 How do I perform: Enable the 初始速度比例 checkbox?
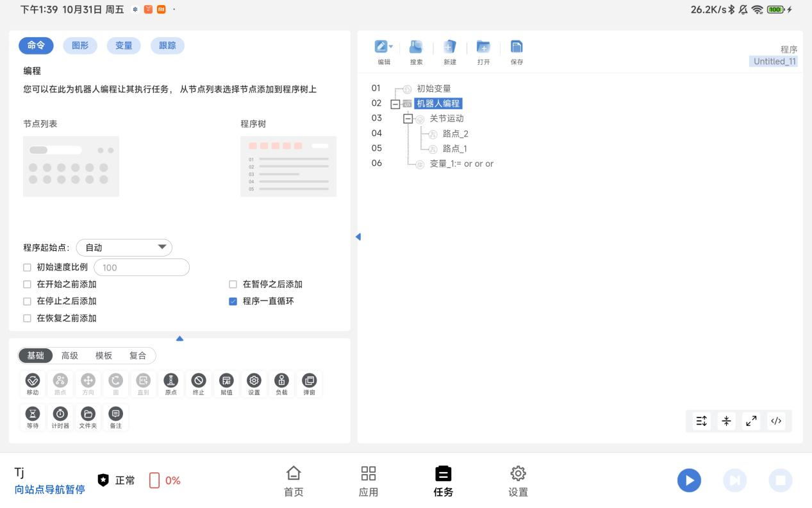click(x=27, y=267)
